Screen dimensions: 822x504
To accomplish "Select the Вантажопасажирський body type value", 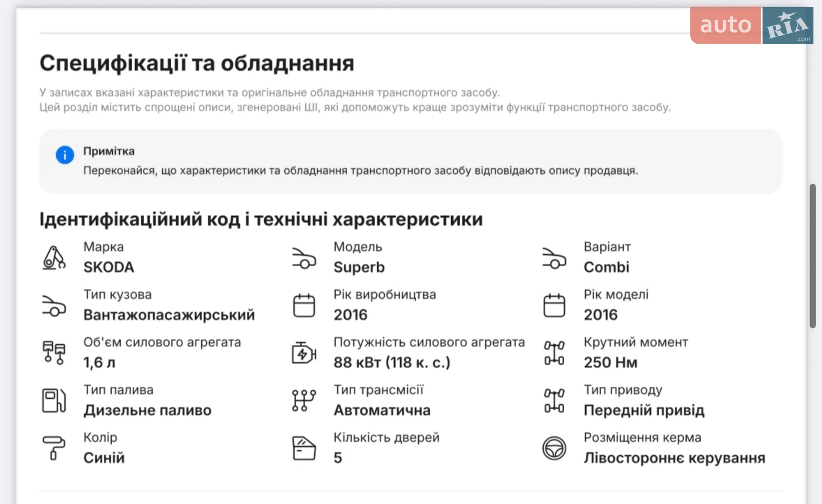I will click(169, 315).
